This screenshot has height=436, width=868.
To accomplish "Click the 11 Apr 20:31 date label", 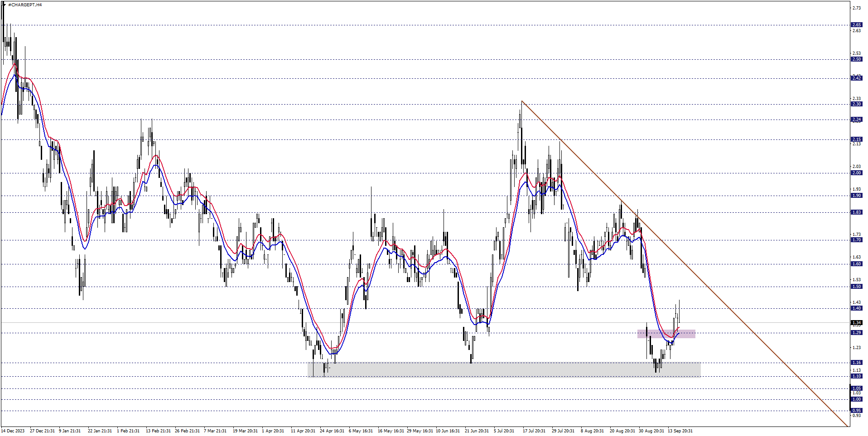I will pos(303,431).
